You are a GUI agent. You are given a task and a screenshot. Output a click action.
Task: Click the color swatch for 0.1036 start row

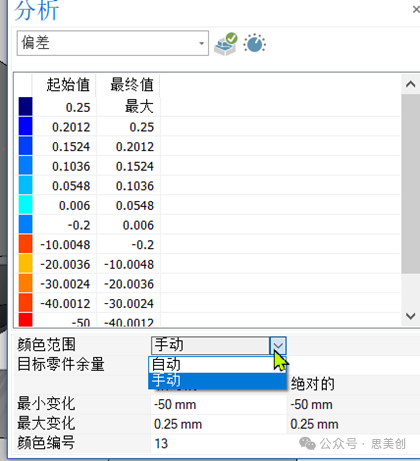pos(25,166)
